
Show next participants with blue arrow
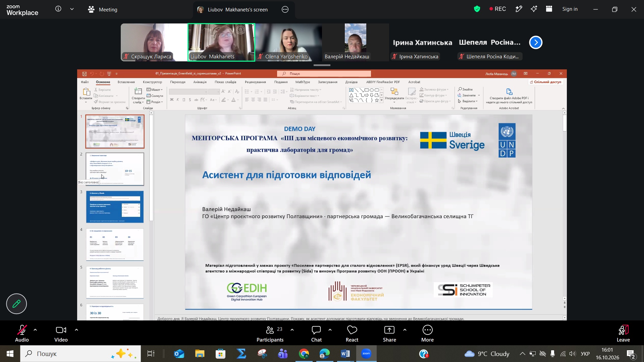click(536, 43)
